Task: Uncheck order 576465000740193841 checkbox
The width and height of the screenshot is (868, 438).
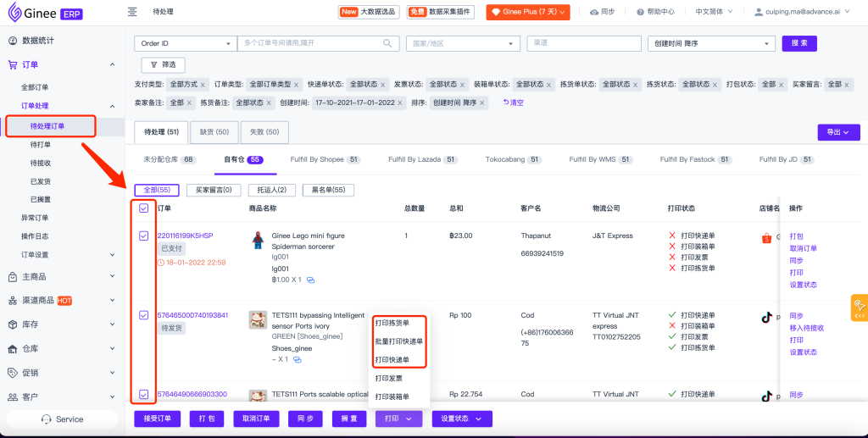Action: [144, 315]
